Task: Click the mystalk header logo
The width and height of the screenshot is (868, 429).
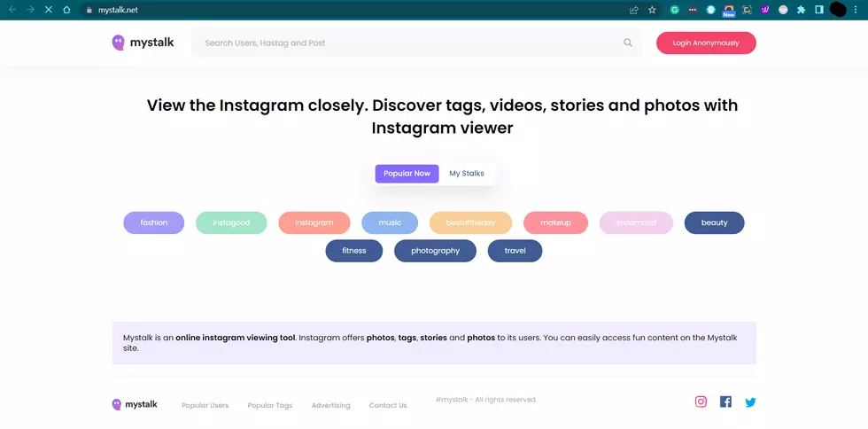Action: (143, 43)
